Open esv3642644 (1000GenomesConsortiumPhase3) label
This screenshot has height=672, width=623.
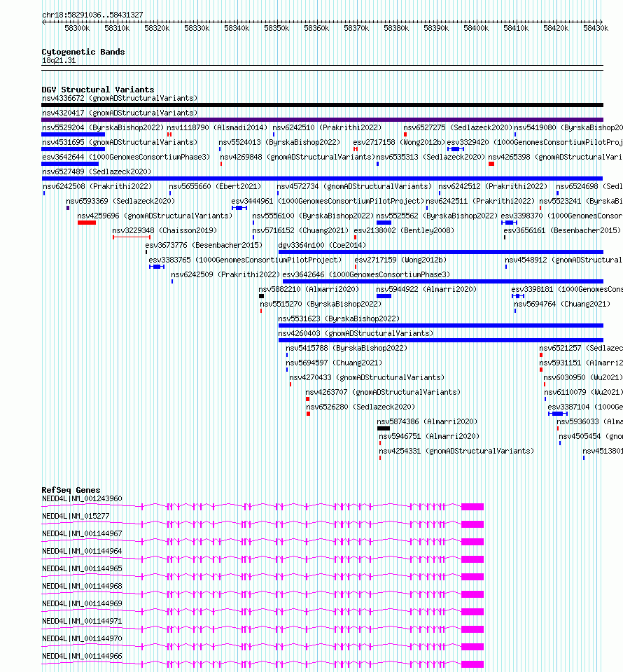126,157
